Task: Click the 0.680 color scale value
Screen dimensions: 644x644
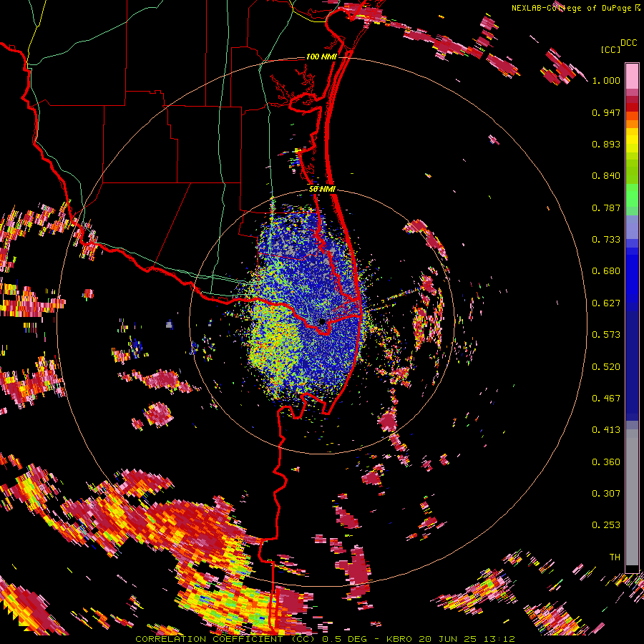Action: click(606, 271)
